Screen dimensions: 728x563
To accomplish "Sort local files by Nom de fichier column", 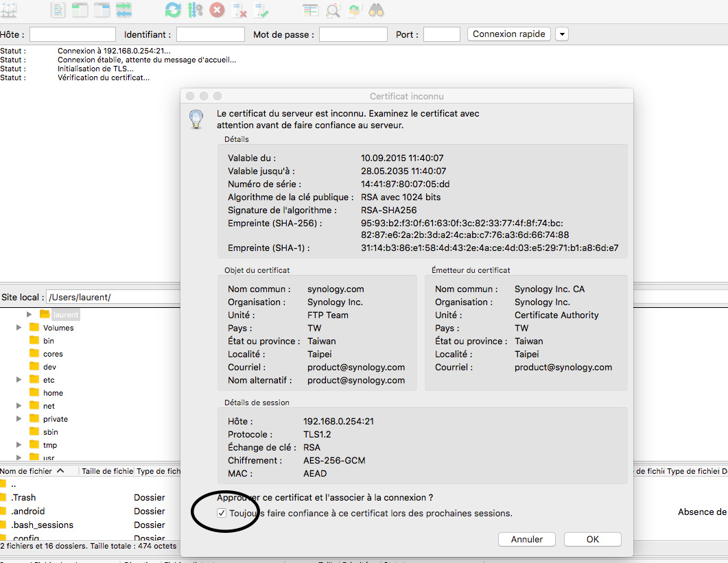I will tap(39, 471).
